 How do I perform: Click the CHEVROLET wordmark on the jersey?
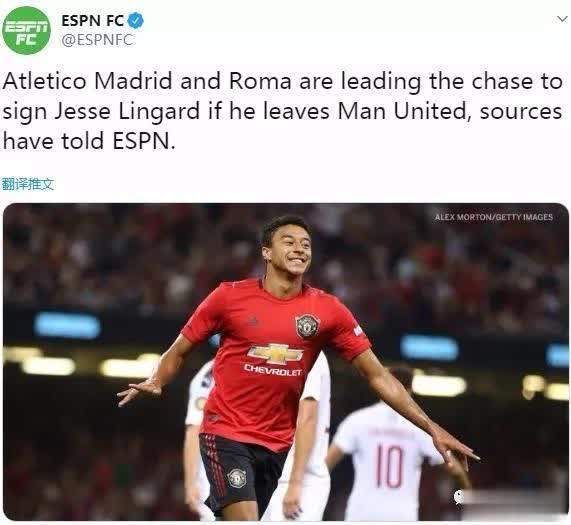tap(273, 371)
